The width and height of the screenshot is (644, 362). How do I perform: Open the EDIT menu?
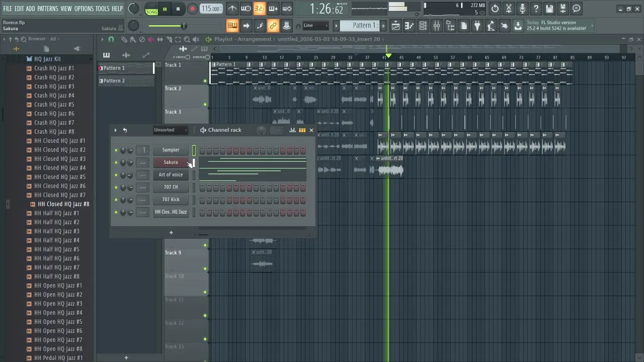[x=19, y=9]
